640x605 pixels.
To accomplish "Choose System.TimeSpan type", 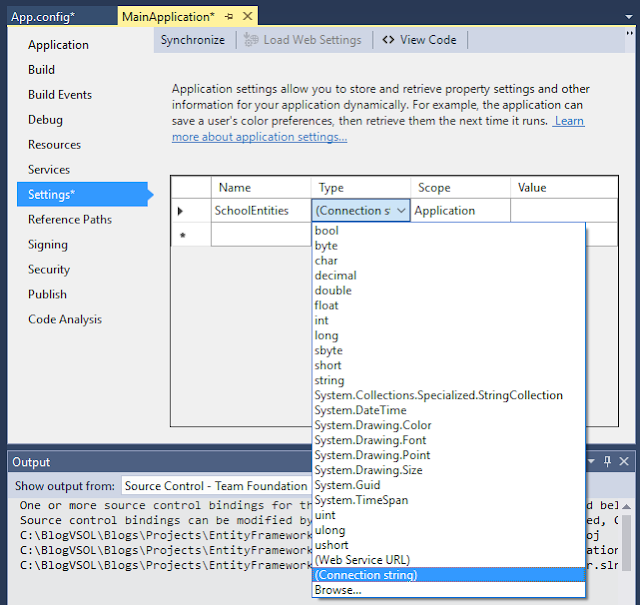I will click(x=449, y=500).
